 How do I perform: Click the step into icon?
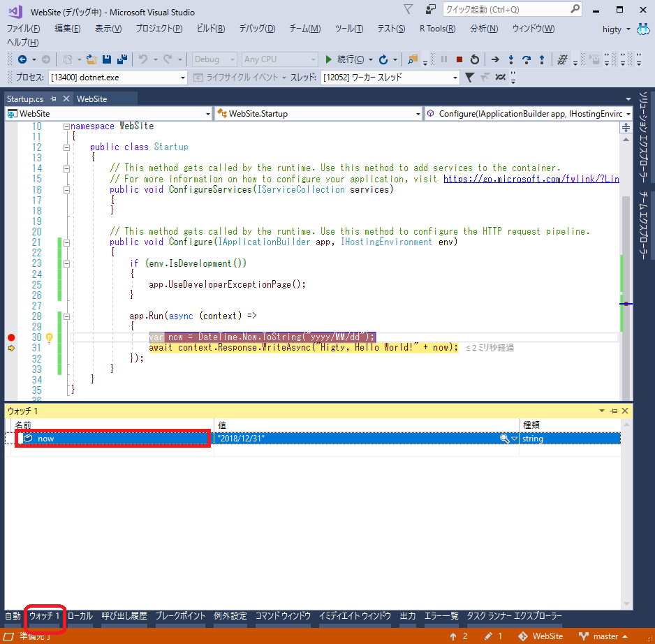point(511,59)
